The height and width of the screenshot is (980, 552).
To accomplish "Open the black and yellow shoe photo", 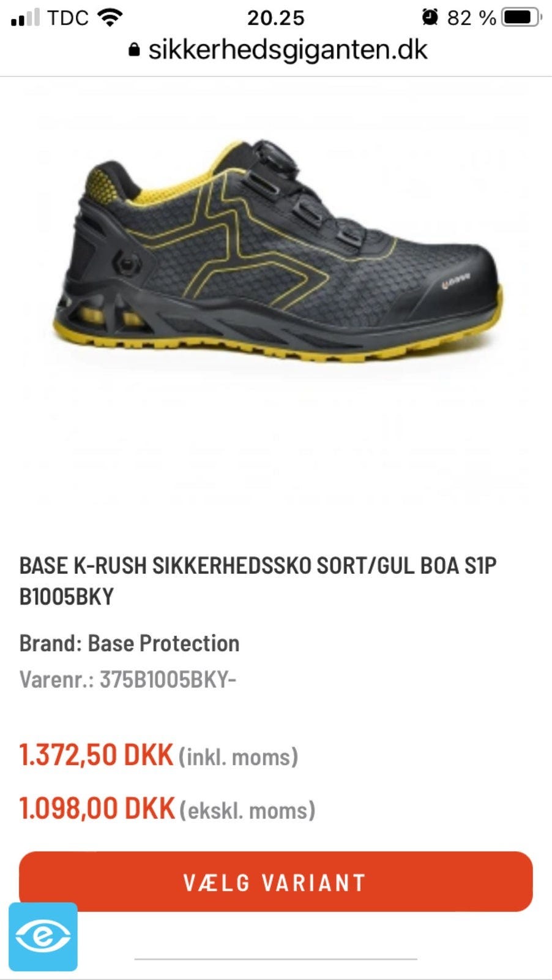I will tap(277, 252).
